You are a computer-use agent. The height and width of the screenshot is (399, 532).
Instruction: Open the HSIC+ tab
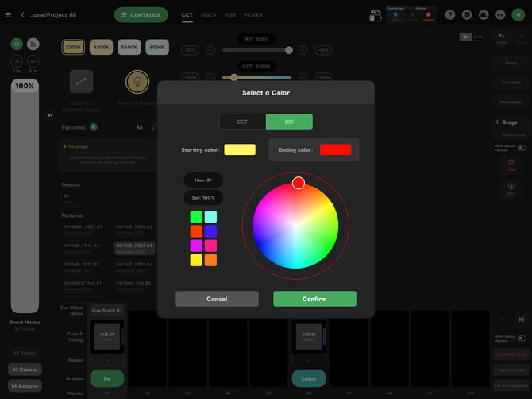208,15
